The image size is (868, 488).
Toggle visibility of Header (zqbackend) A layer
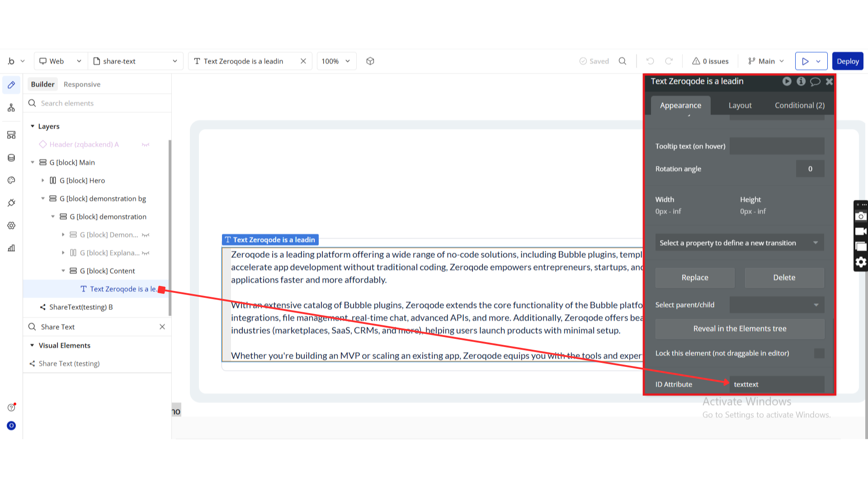tap(146, 145)
